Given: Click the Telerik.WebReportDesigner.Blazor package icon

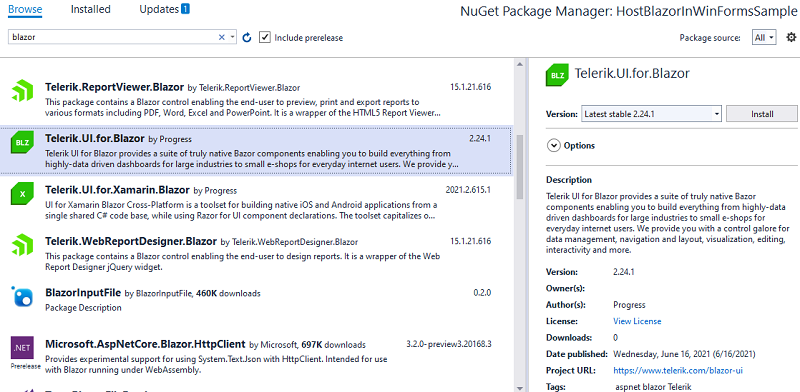Looking at the screenshot, I should 22,244.
